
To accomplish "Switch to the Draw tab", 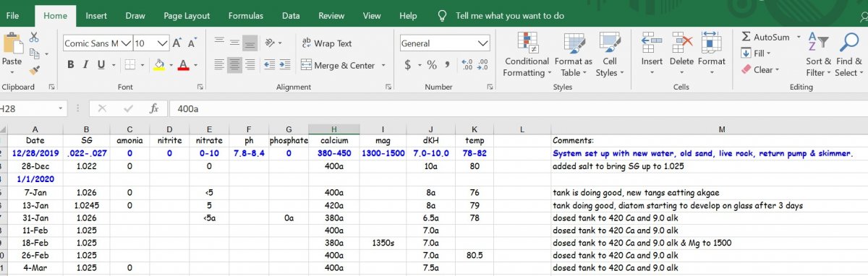I will (x=135, y=15).
